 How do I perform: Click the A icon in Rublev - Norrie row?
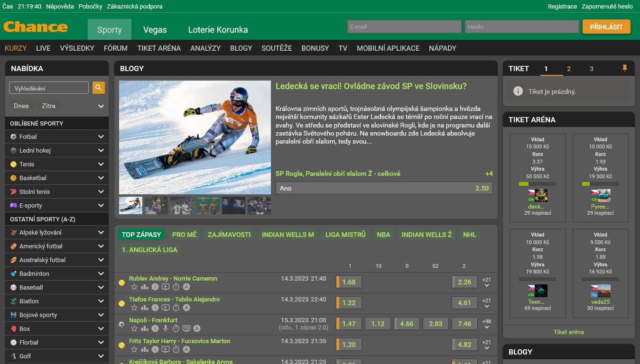(186, 287)
